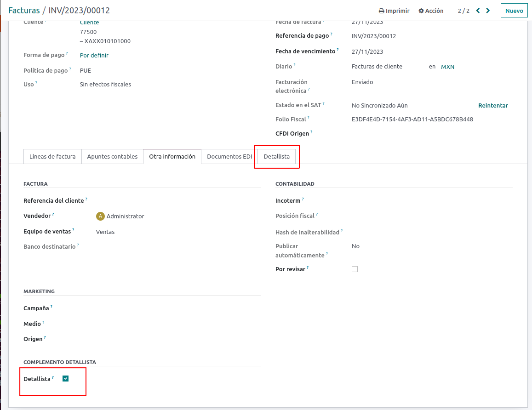Uncheck the Detallista checkbox
This screenshot has width=532, height=410.
[x=65, y=379]
